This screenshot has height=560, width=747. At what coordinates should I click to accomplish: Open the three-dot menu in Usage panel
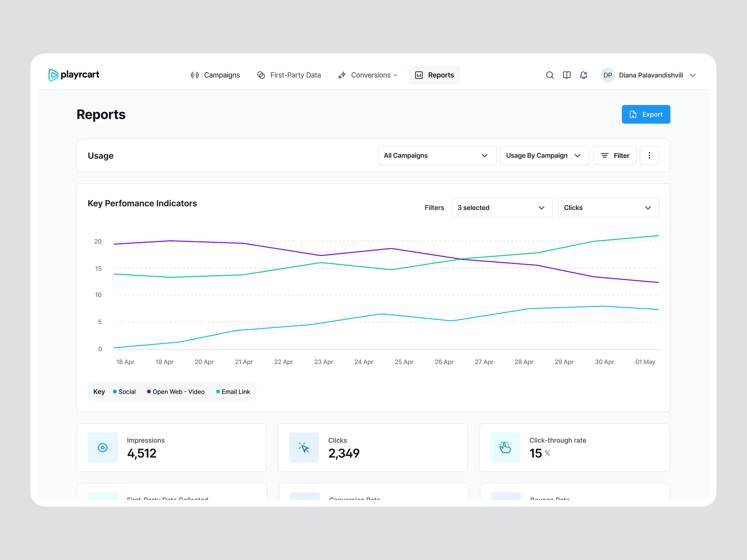(649, 155)
